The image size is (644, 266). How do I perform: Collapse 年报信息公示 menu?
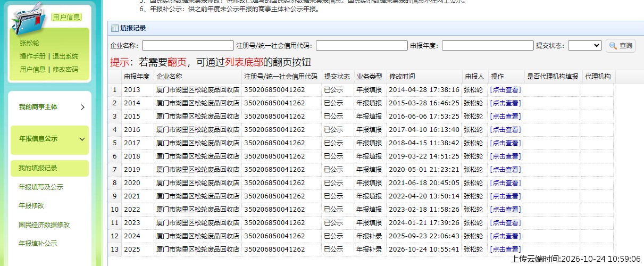(x=50, y=139)
